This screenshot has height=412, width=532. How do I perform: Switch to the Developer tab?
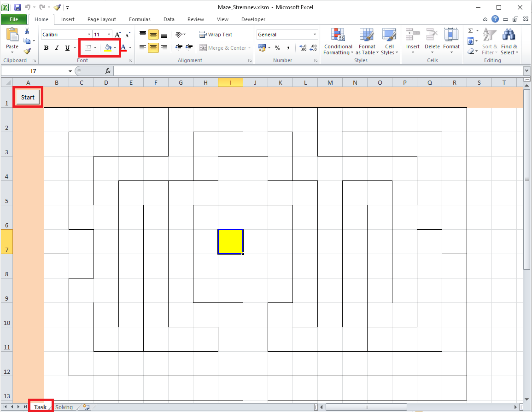253,19
